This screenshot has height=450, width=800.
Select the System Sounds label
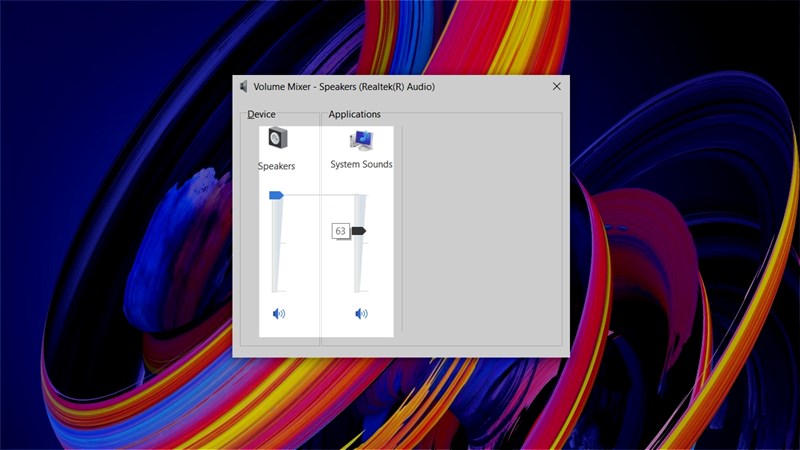coord(361,164)
